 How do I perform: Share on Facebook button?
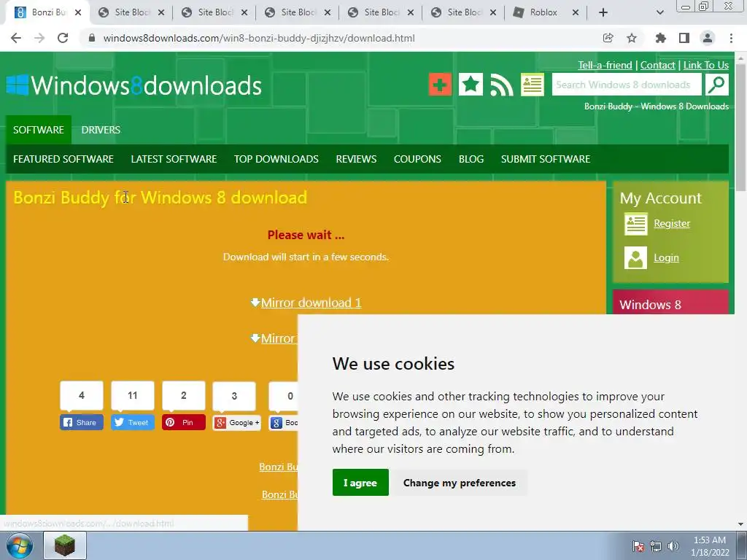coord(82,422)
